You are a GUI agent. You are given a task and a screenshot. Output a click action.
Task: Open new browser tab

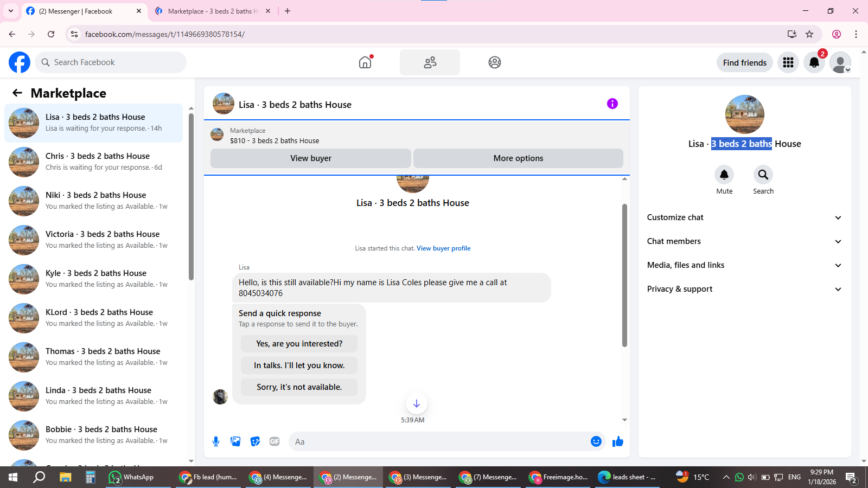pyautogui.click(x=288, y=11)
